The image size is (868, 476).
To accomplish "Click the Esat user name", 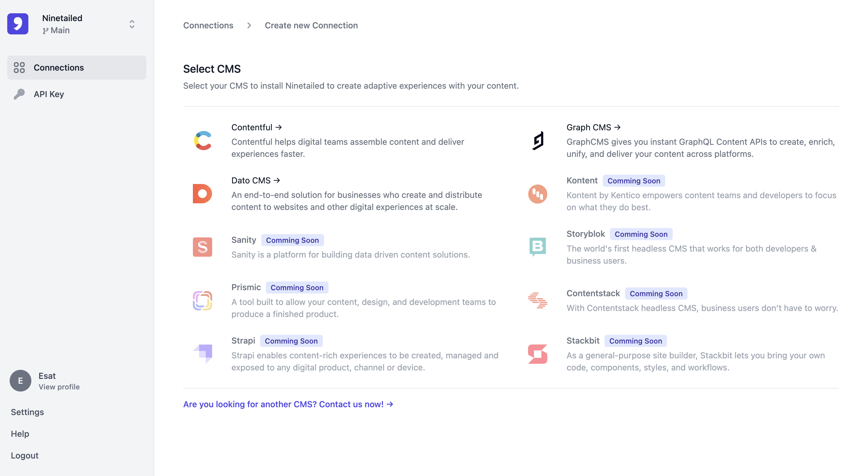I will (47, 376).
